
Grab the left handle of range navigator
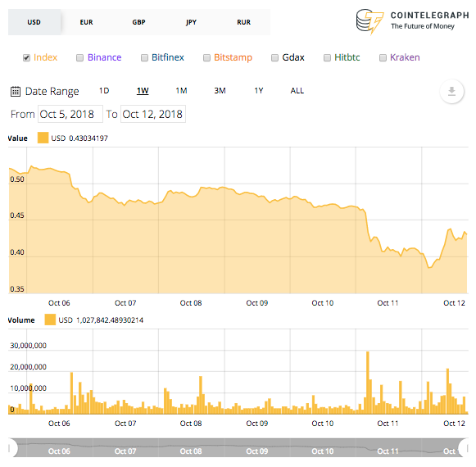(13, 448)
